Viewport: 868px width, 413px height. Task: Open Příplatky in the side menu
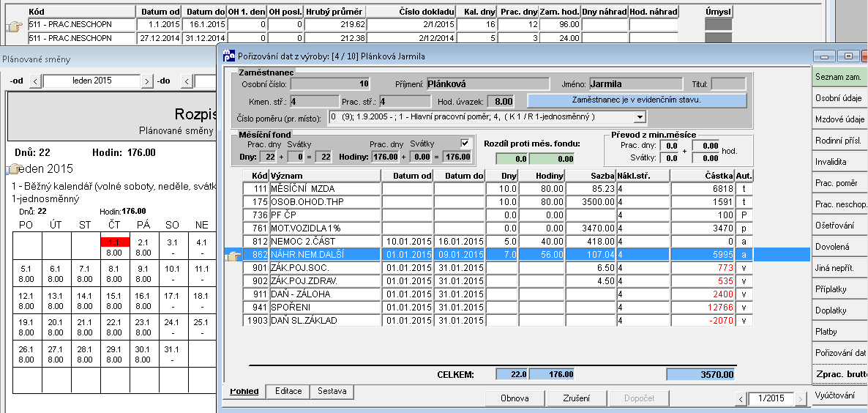pyautogui.click(x=839, y=289)
